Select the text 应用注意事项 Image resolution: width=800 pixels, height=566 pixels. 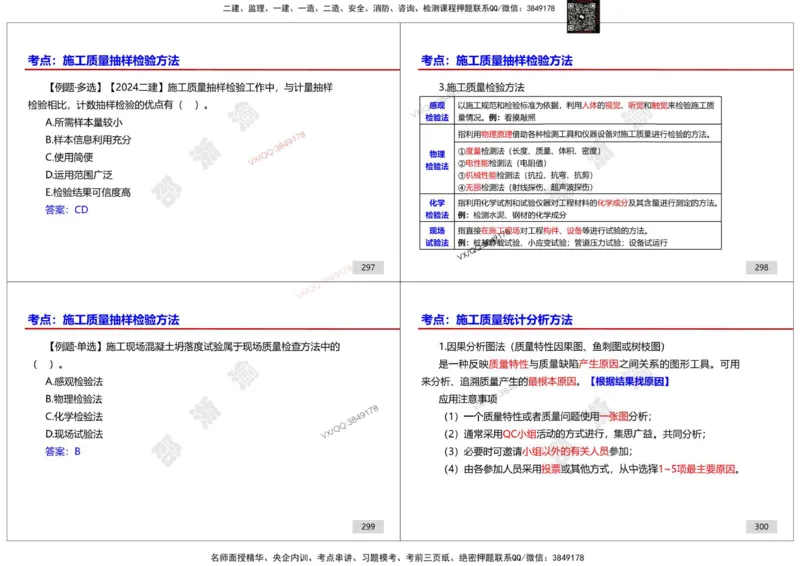(x=468, y=399)
